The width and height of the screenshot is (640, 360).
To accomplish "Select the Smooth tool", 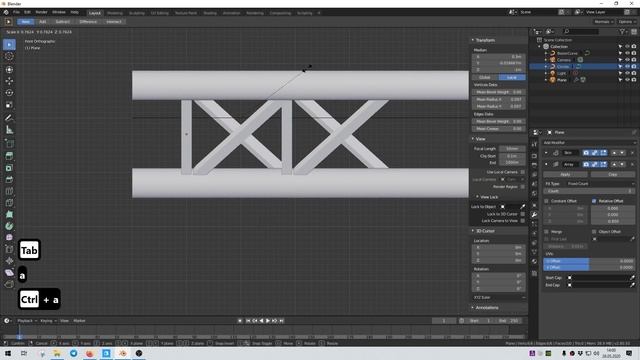I will point(9,237).
